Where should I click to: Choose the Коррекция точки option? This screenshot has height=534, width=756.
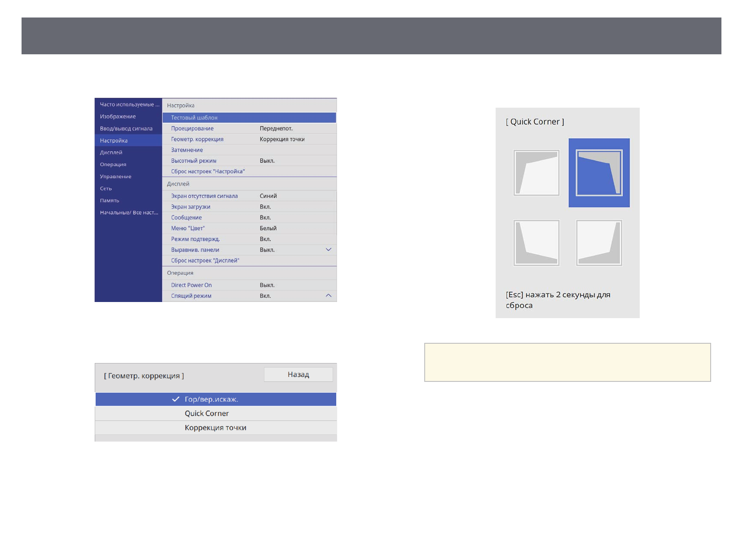[215, 428]
